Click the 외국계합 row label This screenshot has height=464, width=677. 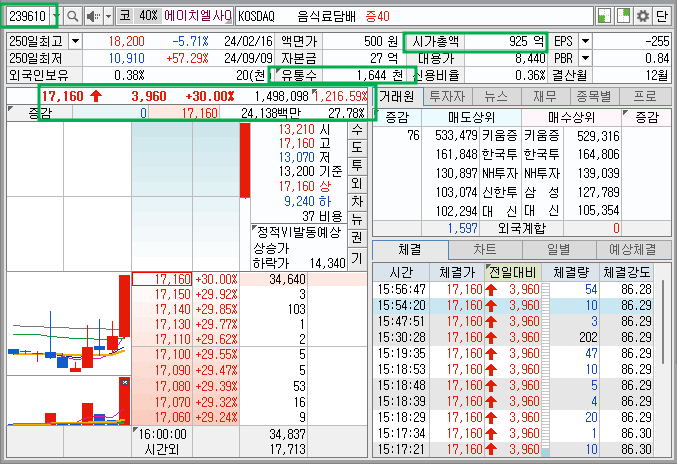tap(522, 228)
